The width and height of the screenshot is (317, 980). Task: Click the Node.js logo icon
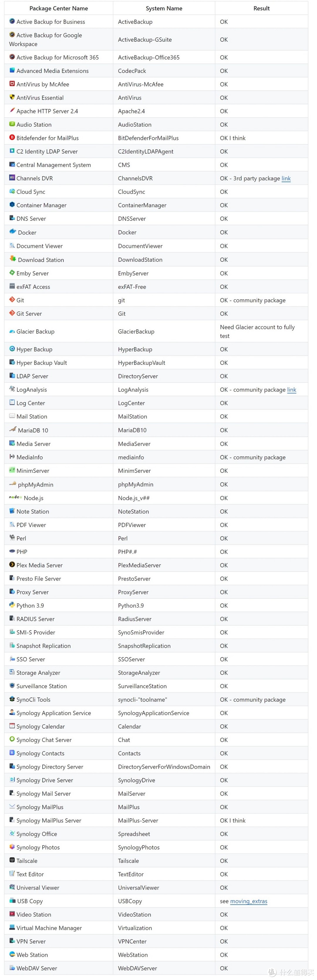click(x=16, y=497)
